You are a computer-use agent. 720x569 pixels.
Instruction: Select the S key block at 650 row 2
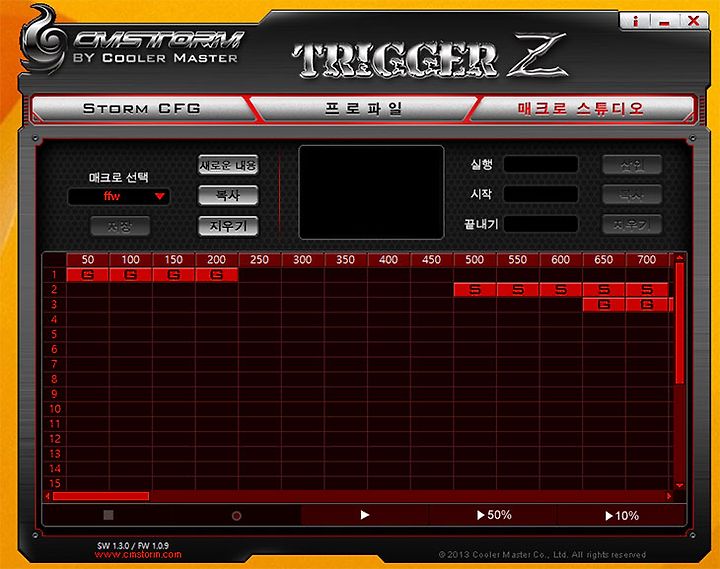604,290
